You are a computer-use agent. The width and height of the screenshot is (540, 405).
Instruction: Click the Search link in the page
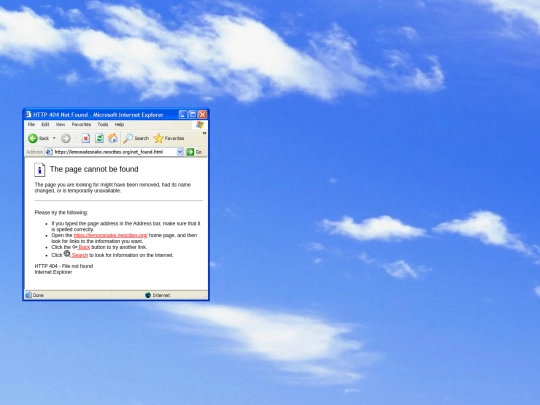pos(80,255)
